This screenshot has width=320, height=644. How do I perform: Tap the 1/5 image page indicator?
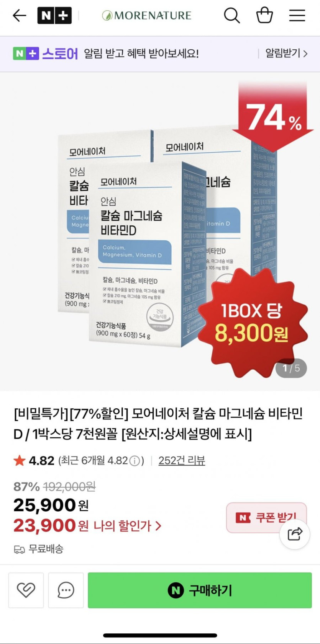(291, 368)
